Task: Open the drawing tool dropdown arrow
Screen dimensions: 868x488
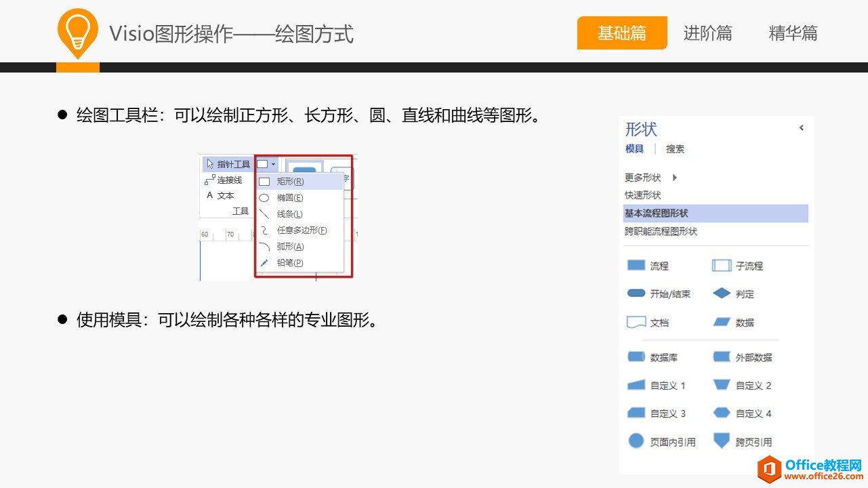Action: coord(273,164)
